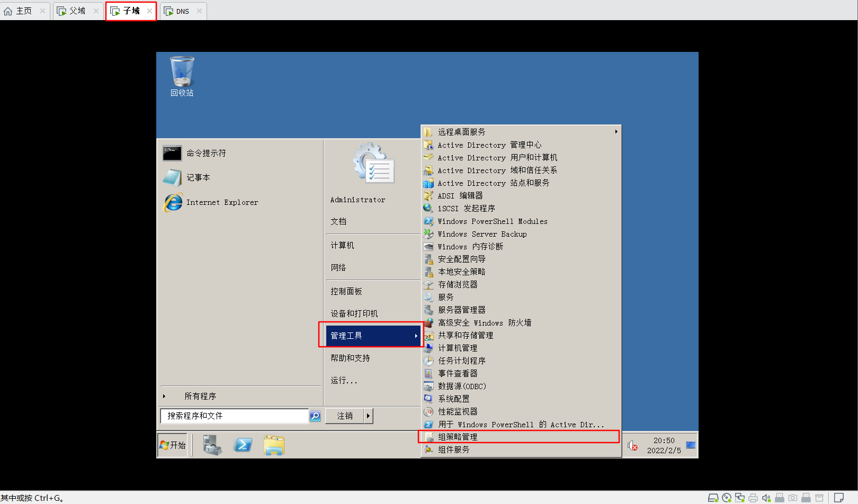Launch Internet Explorer from the start menu
The image size is (858, 504).
point(211,202)
